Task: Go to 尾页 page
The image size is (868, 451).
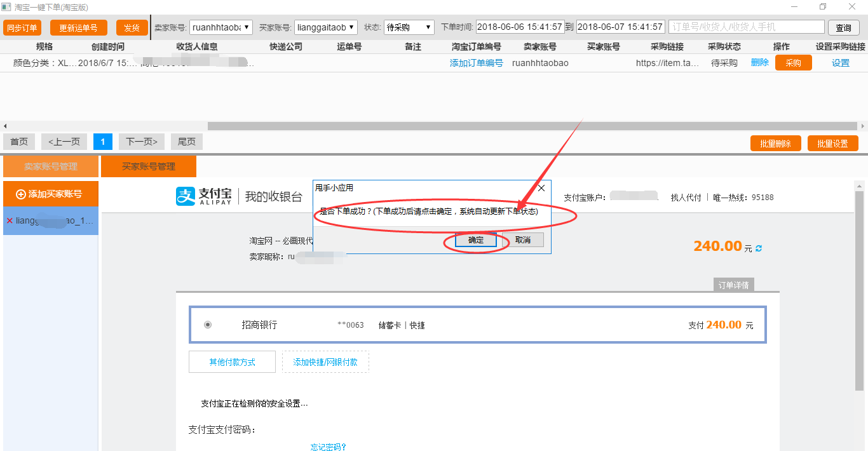Action: coord(187,142)
